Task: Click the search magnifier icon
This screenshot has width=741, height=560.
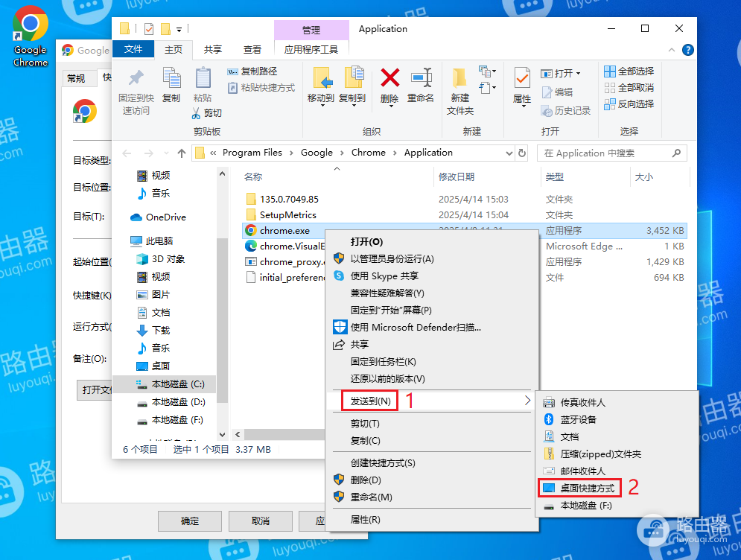Action: [x=676, y=153]
